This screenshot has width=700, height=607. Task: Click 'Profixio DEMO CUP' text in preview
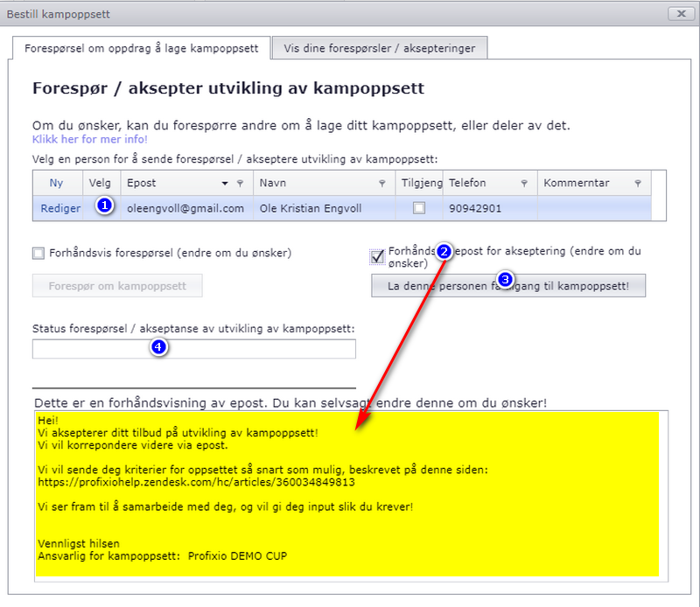pos(237,556)
